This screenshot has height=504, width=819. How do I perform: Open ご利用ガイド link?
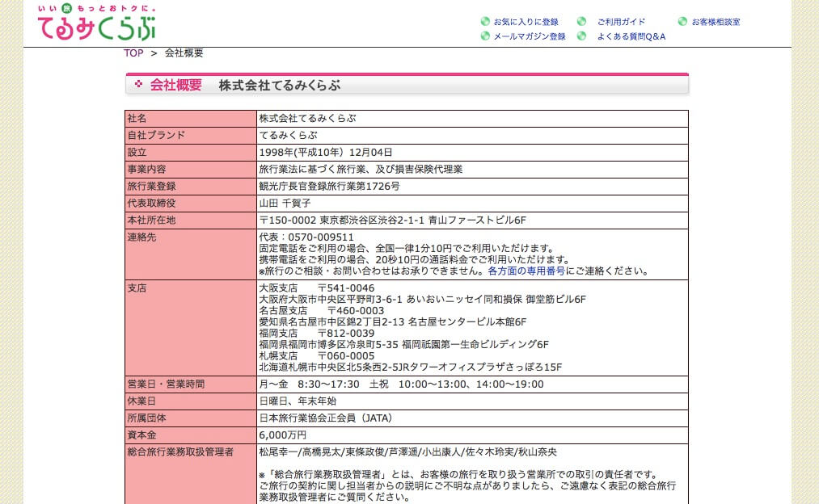coord(621,22)
